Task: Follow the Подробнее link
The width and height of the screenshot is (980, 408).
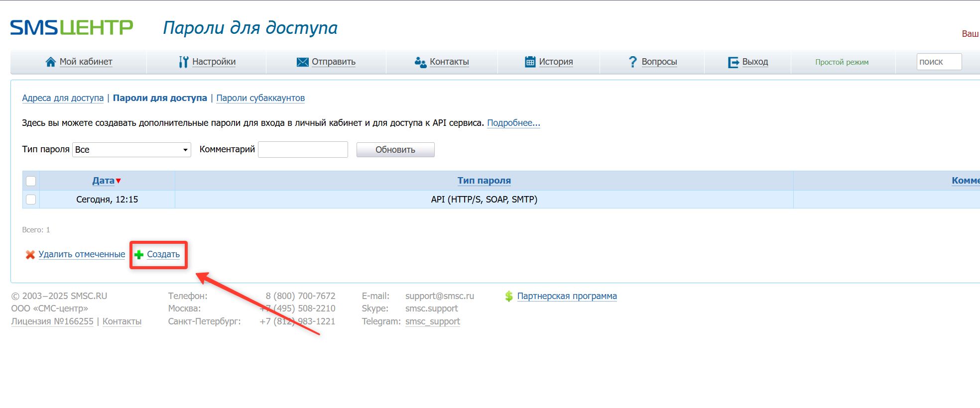Action: (513, 123)
